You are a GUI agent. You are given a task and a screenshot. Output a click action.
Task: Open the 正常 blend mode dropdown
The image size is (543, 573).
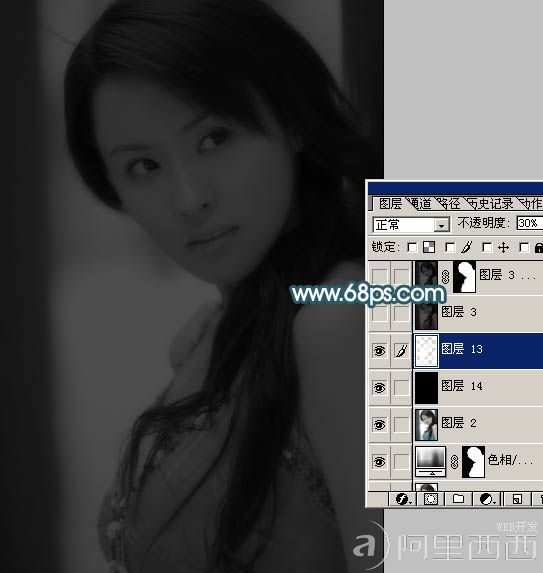(411, 224)
